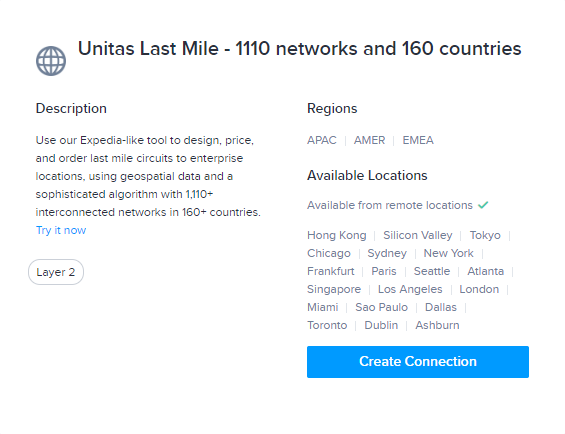Select the Los Angeles location
Viewport: 565px width, 434px height.
point(410,289)
